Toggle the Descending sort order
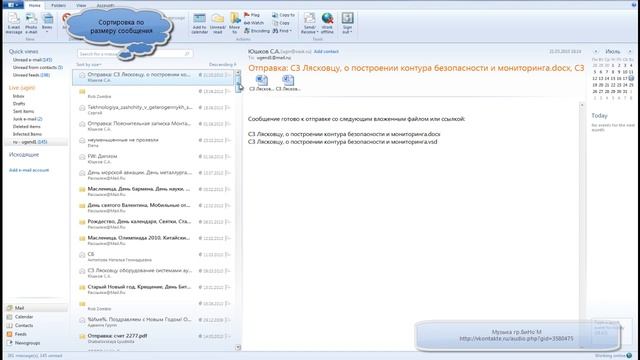 222,64
